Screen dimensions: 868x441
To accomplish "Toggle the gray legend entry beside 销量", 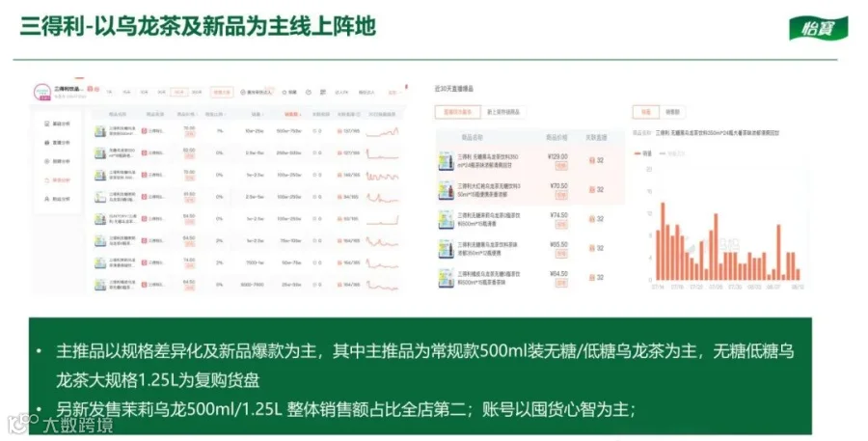I will point(671,153).
